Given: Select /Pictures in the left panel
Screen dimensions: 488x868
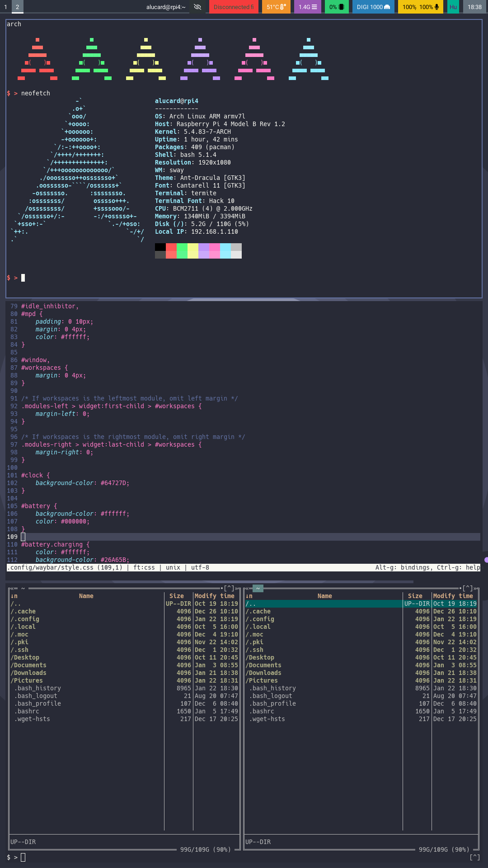Looking at the screenshot, I should click(124, 680).
